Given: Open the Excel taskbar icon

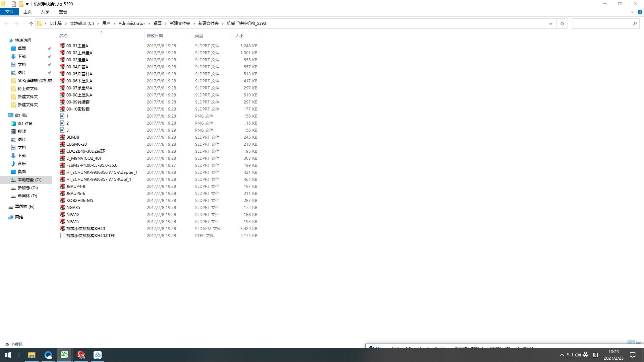Looking at the screenshot, I should [64, 355].
